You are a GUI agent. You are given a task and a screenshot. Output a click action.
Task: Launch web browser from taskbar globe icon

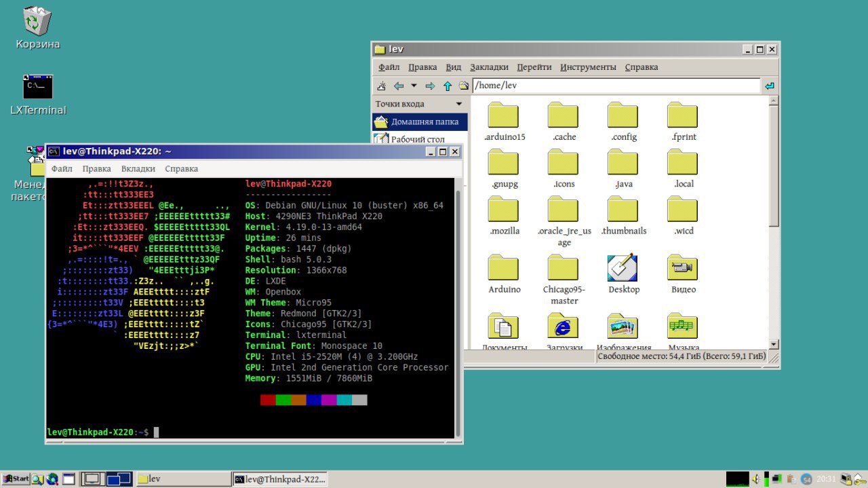[x=52, y=479]
